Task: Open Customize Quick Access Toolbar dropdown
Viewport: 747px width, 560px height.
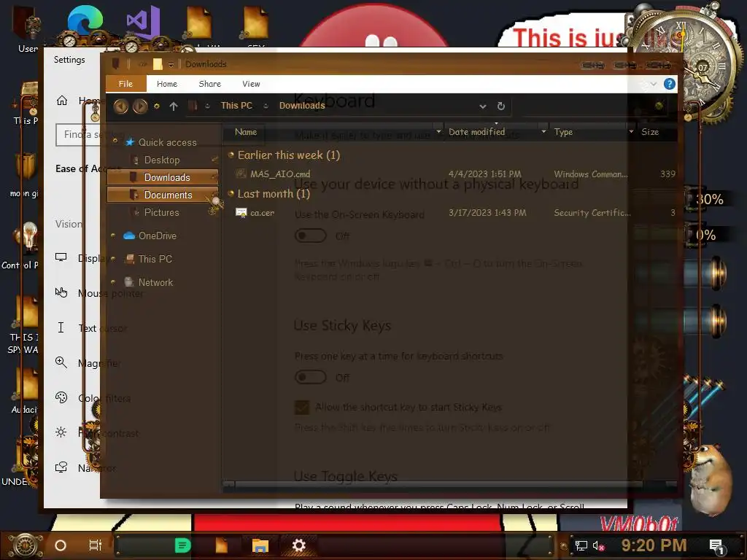Action: tap(171, 64)
